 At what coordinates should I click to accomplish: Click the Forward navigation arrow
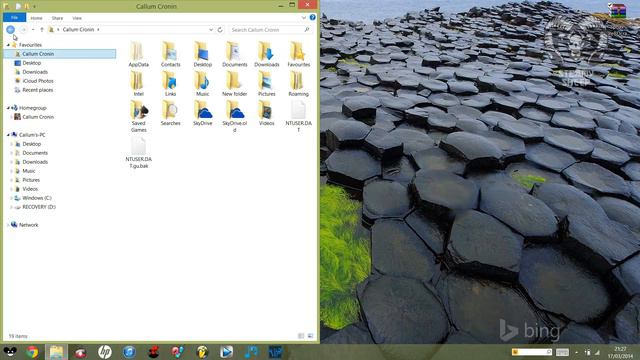coord(23,29)
